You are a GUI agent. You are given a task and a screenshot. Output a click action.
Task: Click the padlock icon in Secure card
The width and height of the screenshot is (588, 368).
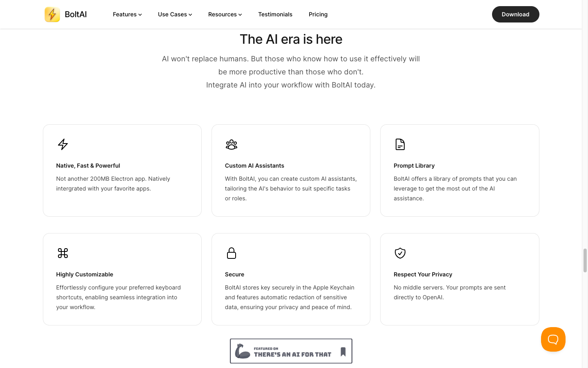[232, 253]
